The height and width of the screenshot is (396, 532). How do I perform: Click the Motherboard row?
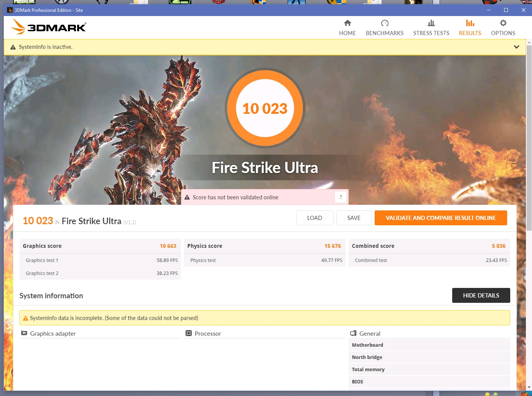click(x=429, y=345)
